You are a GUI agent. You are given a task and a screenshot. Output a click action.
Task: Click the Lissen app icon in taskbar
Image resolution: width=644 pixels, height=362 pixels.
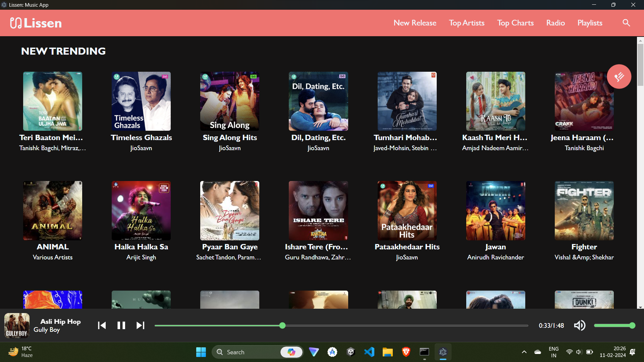pyautogui.click(x=443, y=352)
